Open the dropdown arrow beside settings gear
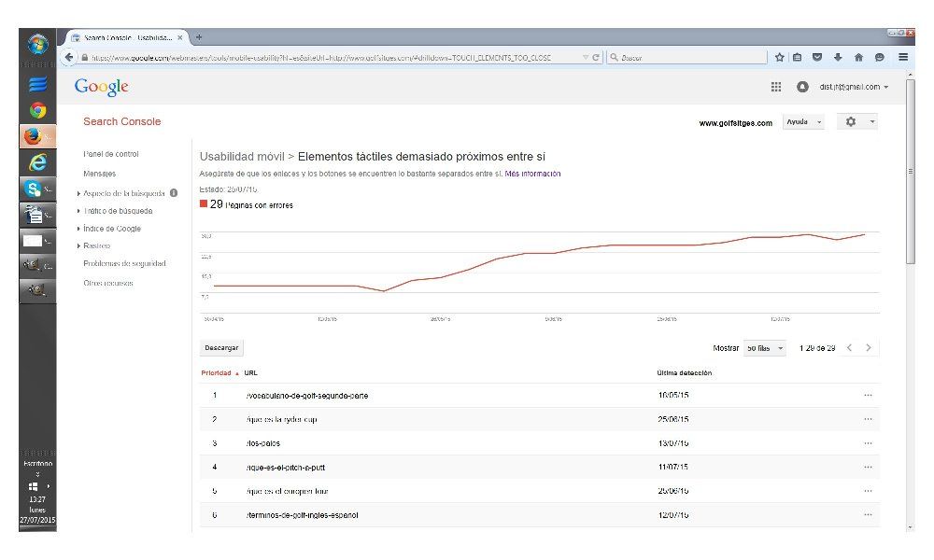 (x=872, y=121)
